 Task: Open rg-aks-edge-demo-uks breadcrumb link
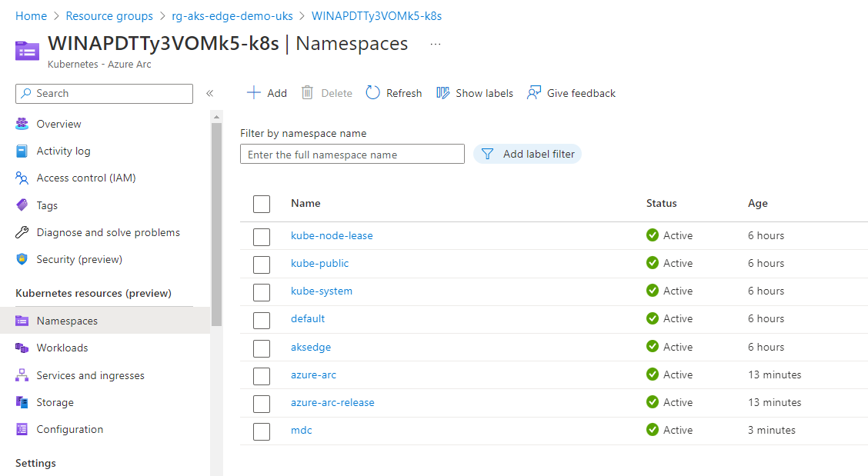pyautogui.click(x=232, y=16)
